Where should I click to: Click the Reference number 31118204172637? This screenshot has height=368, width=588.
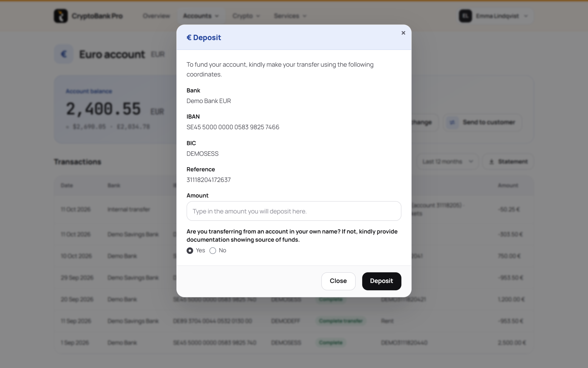pyautogui.click(x=209, y=180)
